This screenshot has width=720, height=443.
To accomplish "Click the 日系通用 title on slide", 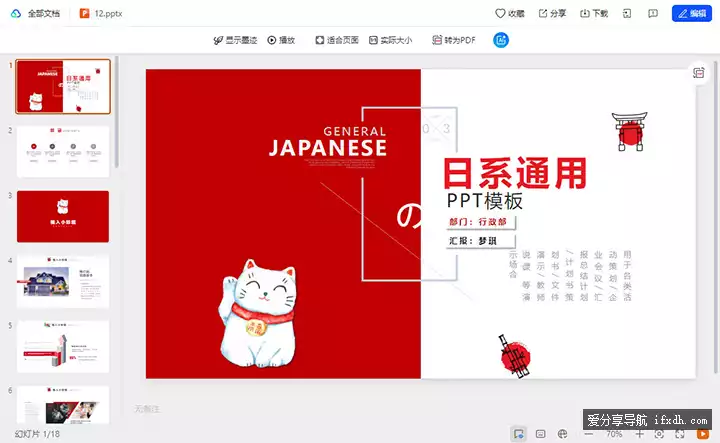I will coord(515,173).
